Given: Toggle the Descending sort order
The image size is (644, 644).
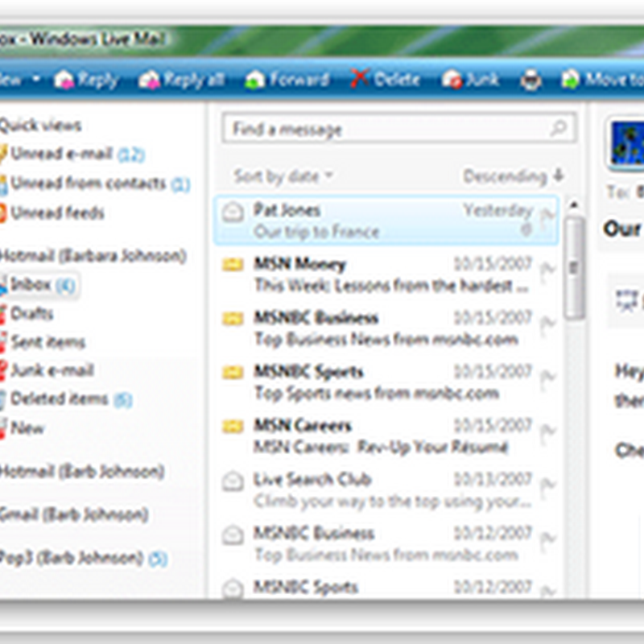Looking at the screenshot, I should click(x=514, y=176).
